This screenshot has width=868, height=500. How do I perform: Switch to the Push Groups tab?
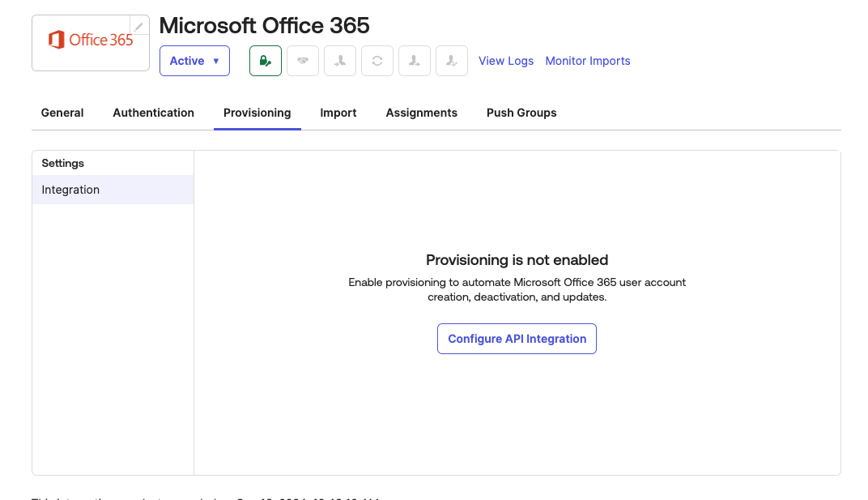coord(521,113)
